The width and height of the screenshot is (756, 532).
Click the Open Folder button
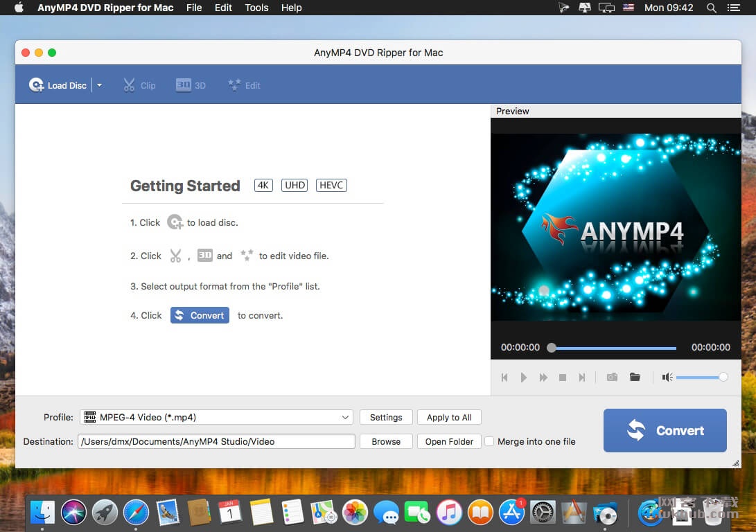[x=449, y=441]
